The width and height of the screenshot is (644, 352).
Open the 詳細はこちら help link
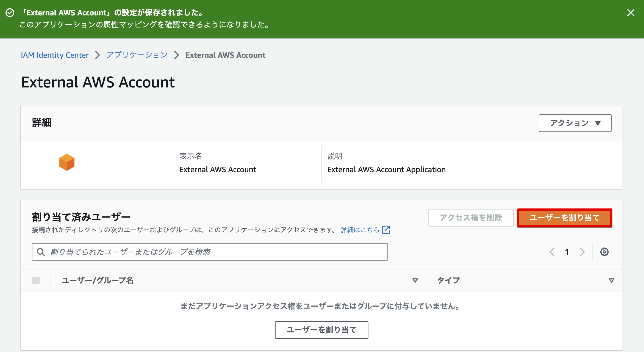click(360, 230)
